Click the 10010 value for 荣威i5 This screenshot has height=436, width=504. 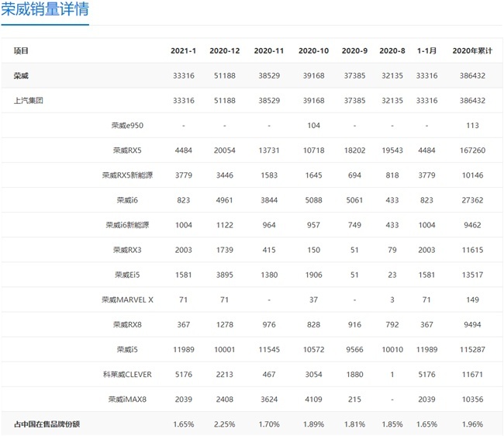coord(392,350)
